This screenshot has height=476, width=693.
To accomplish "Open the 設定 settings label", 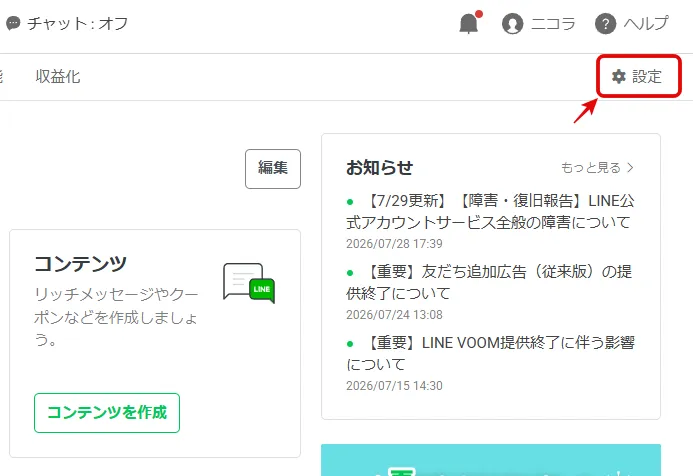I will point(647,76).
